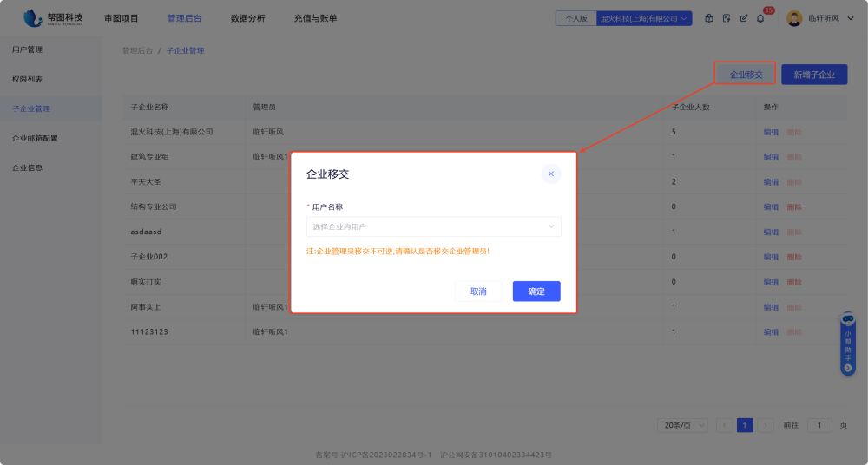The image size is (868, 465).
Task: Expand user menu arrow beside 临轩听风
Action: pyautogui.click(x=850, y=18)
